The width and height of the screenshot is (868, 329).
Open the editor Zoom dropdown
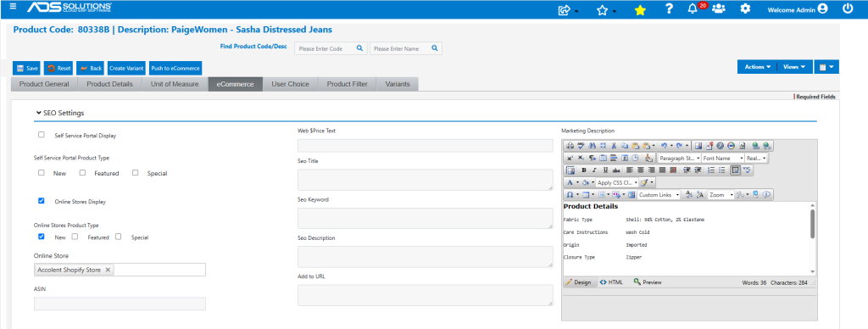(x=721, y=195)
